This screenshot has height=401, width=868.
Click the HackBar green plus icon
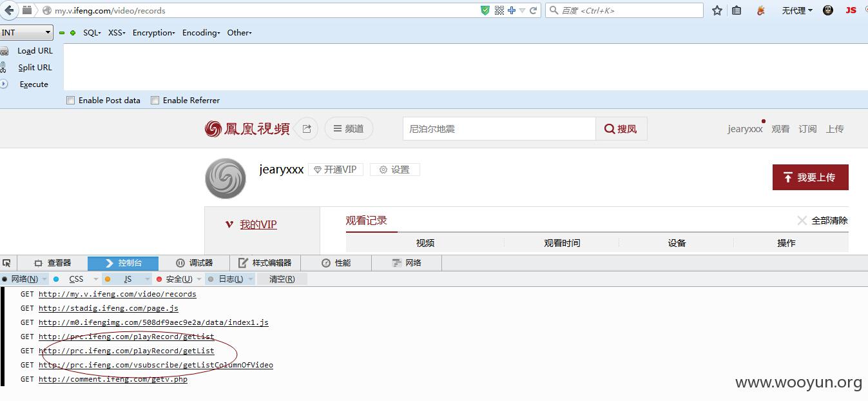tap(73, 33)
